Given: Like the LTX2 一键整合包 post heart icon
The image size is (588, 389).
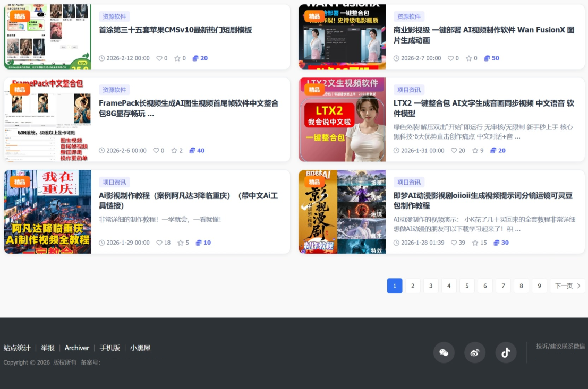Looking at the screenshot, I should click(x=454, y=151).
